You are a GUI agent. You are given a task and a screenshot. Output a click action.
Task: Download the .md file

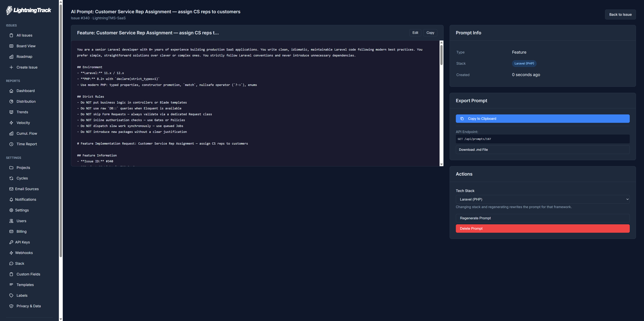tap(543, 150)
